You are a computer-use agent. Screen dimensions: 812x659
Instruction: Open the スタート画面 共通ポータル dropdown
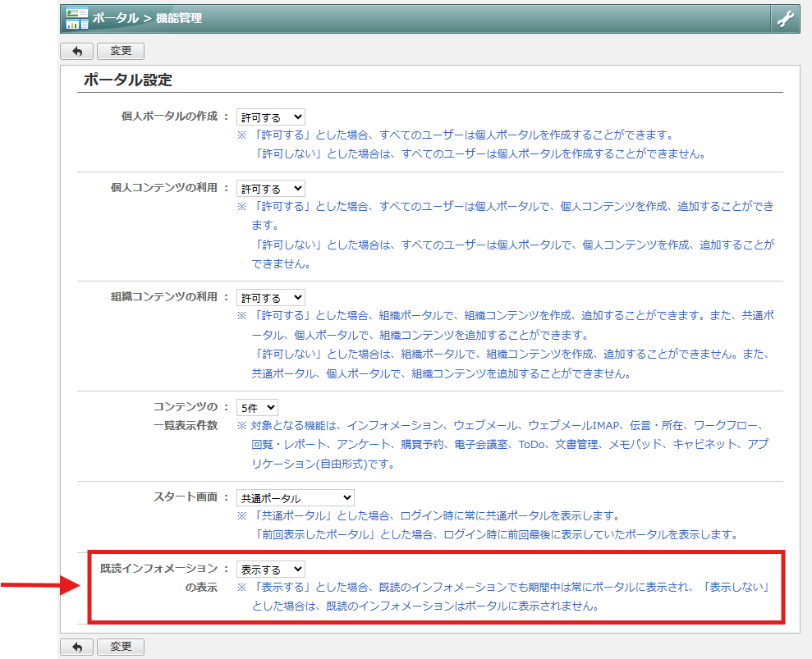pos(296,498)
